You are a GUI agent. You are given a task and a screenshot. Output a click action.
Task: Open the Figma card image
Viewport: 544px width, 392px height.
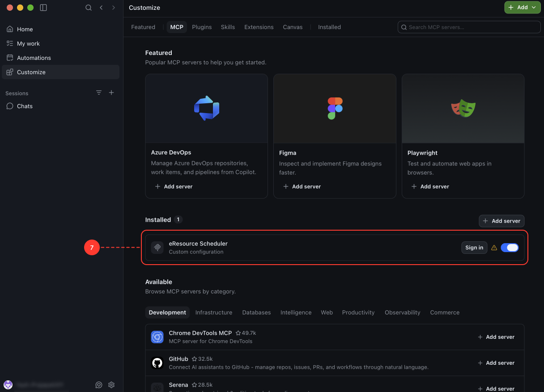coord(335,109)
